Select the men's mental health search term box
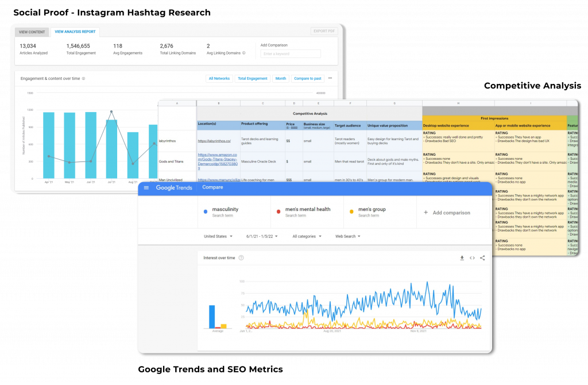Screen dimensions: 588x385 [307, 212]
